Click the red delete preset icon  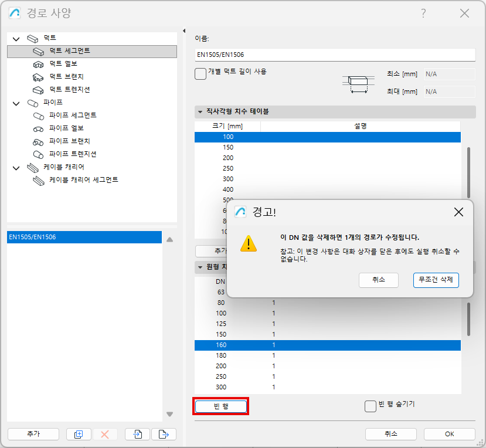click(105, 435)
